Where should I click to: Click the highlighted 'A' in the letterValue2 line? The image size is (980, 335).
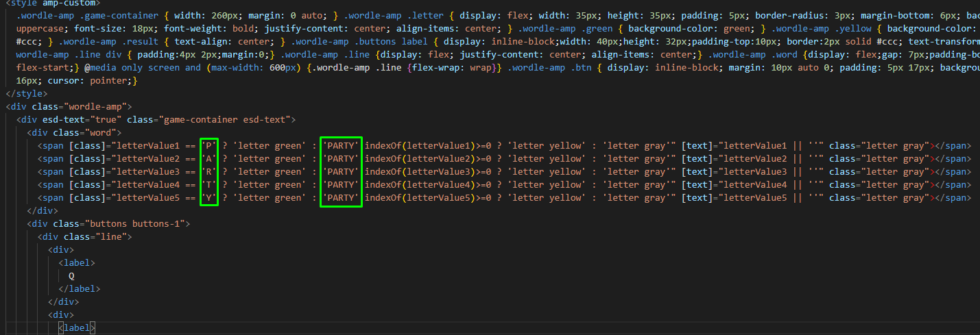[x=209, y=159]
